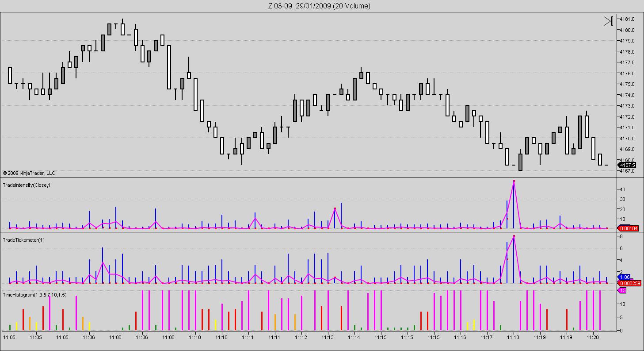Click the 11:14 time axis label
The height and width of the screenshot is (351, 644).
(x=354, y=337)
